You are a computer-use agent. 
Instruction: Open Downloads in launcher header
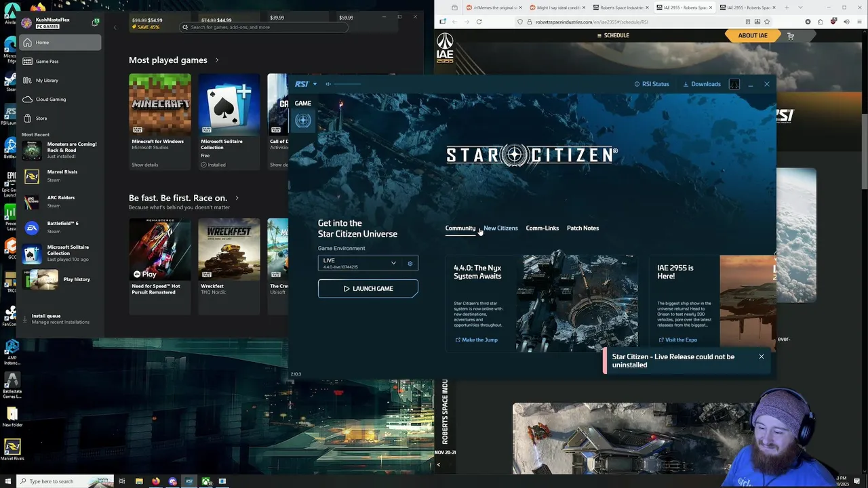tap(702, 84)
